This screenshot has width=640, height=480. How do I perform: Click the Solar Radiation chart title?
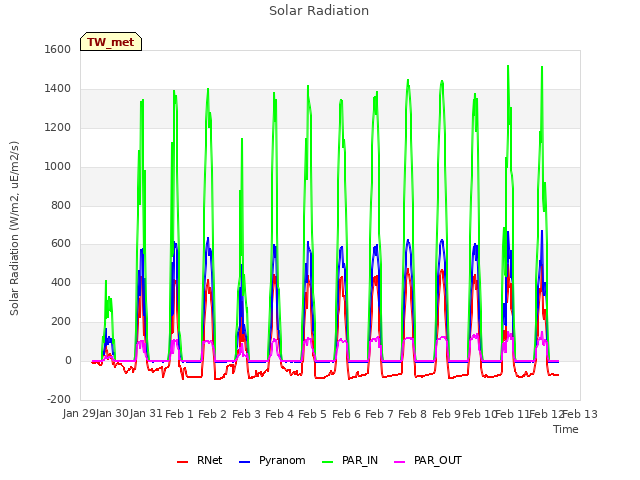(319, 11)
